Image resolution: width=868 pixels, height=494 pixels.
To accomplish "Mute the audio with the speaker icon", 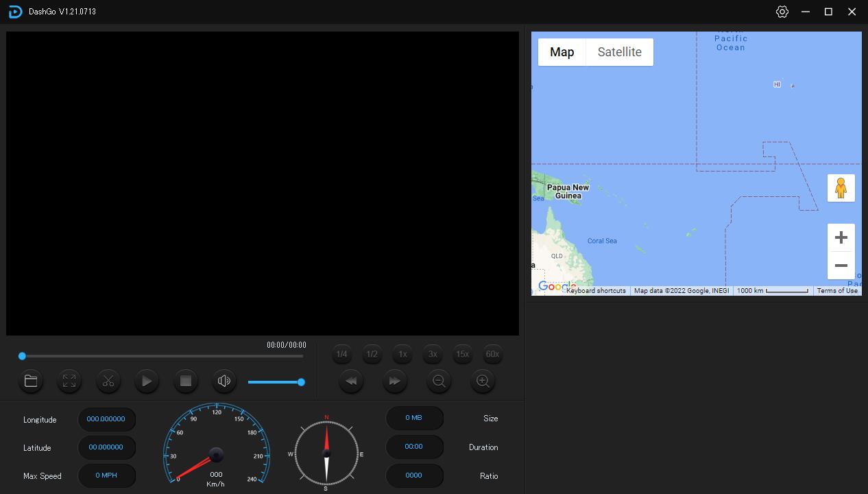I will click(224, 381).
